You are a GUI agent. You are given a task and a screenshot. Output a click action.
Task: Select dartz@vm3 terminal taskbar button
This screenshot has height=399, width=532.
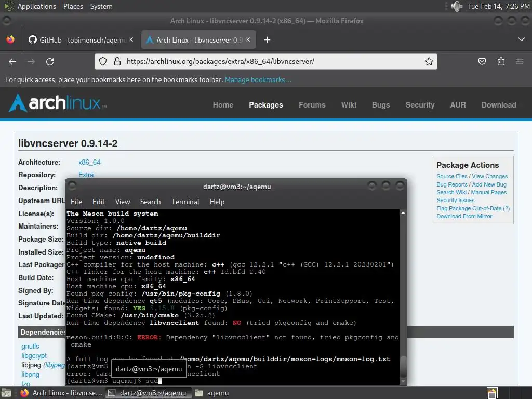click(x=148, y=393)
